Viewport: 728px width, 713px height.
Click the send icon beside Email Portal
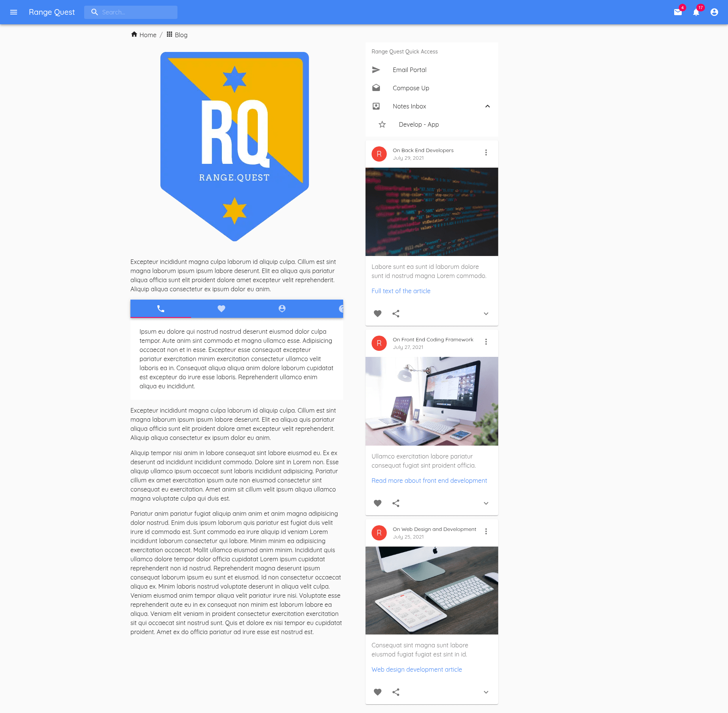click(x=376, y=70)
